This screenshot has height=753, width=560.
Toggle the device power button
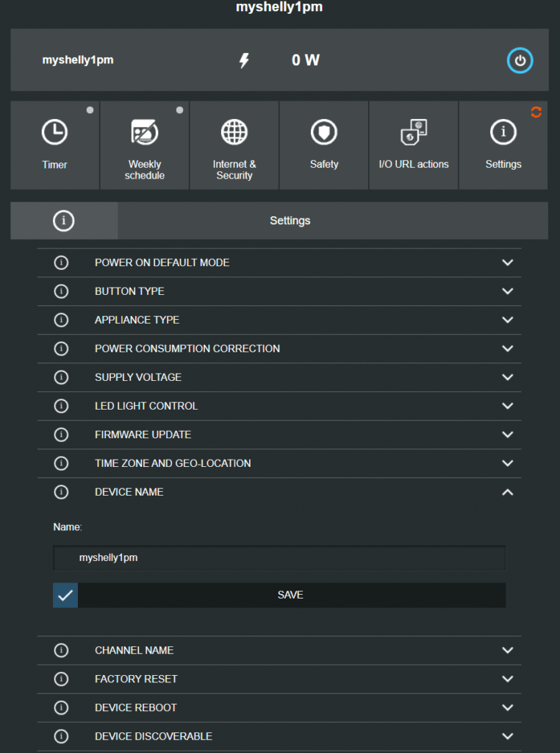520,60
